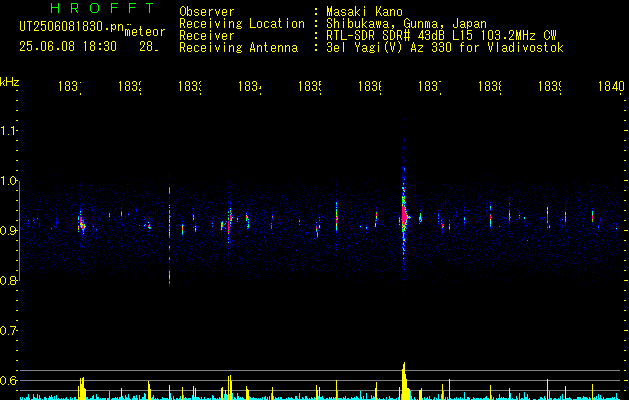Click the 1840 time axis label
The image size is (629, 400).
[611, 86]
